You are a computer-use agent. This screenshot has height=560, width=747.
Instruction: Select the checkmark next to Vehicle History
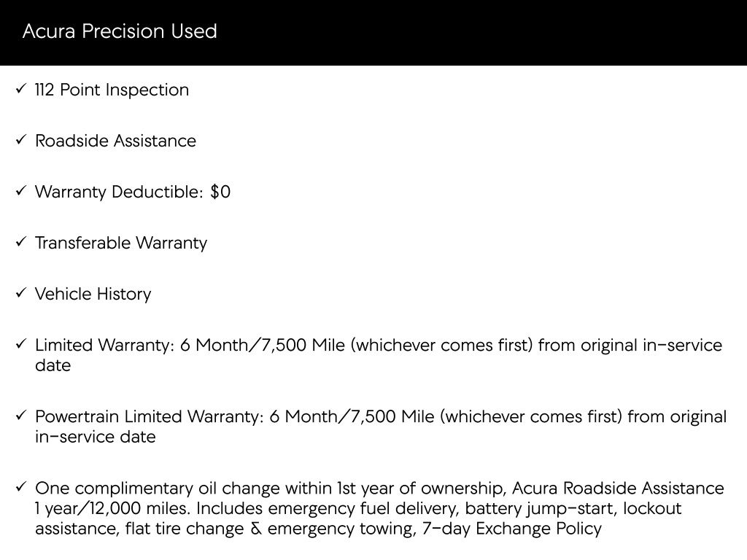click(x=20, y=294)
